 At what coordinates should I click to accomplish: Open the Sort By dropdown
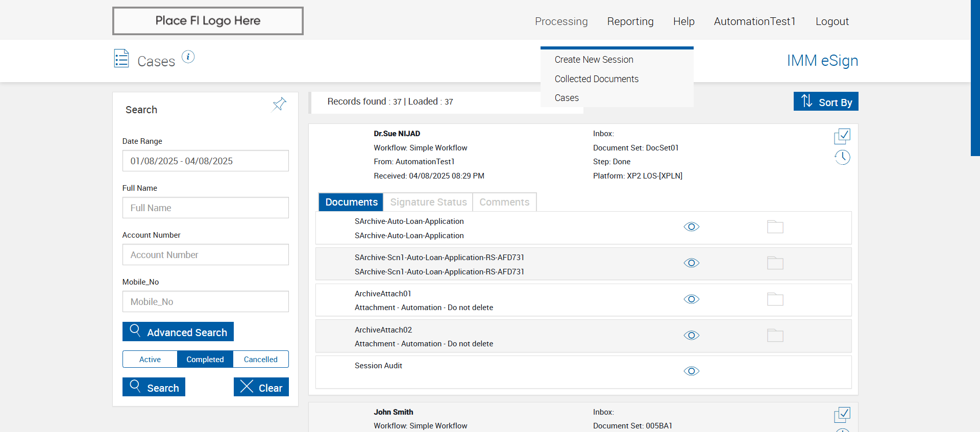coord(826,102)
